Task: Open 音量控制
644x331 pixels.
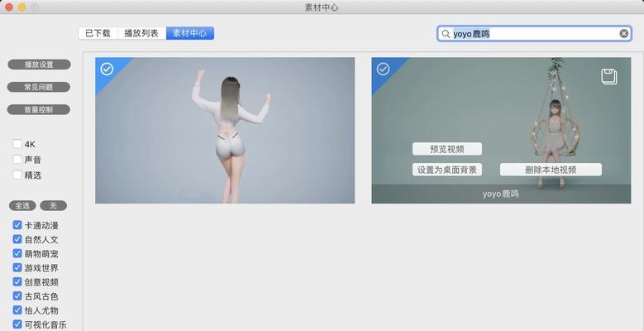Action: 39,110
